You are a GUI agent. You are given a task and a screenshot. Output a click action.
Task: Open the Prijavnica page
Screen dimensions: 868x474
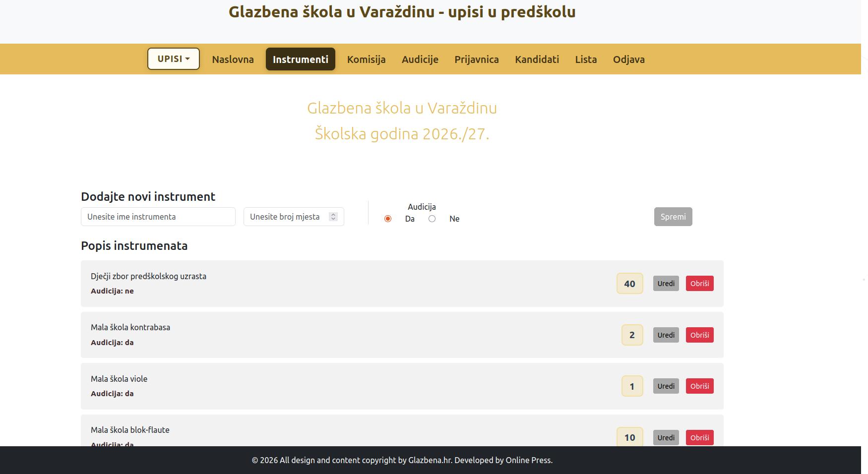click(477, 59)
